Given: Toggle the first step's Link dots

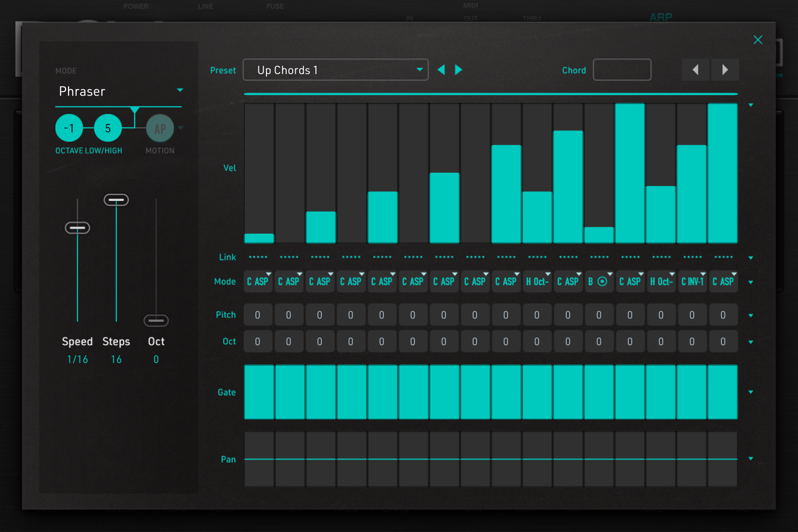Looking at the screenshot, I should (258, 257).
